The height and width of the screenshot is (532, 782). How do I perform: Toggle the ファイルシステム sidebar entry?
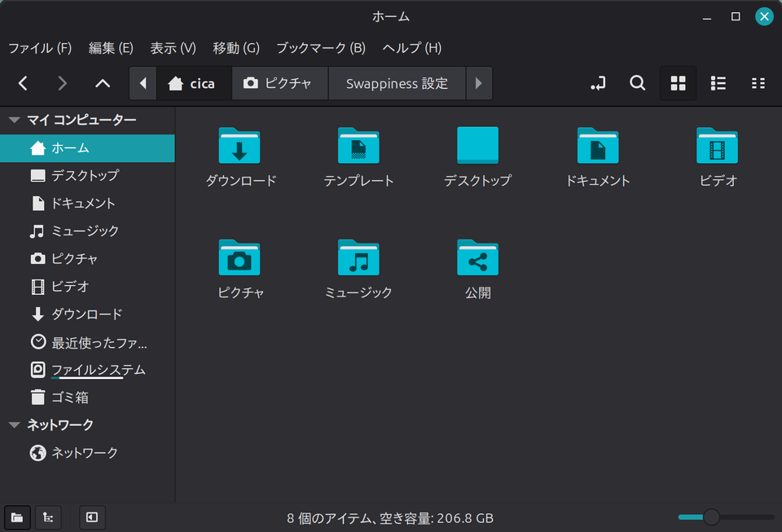(98, 369)
